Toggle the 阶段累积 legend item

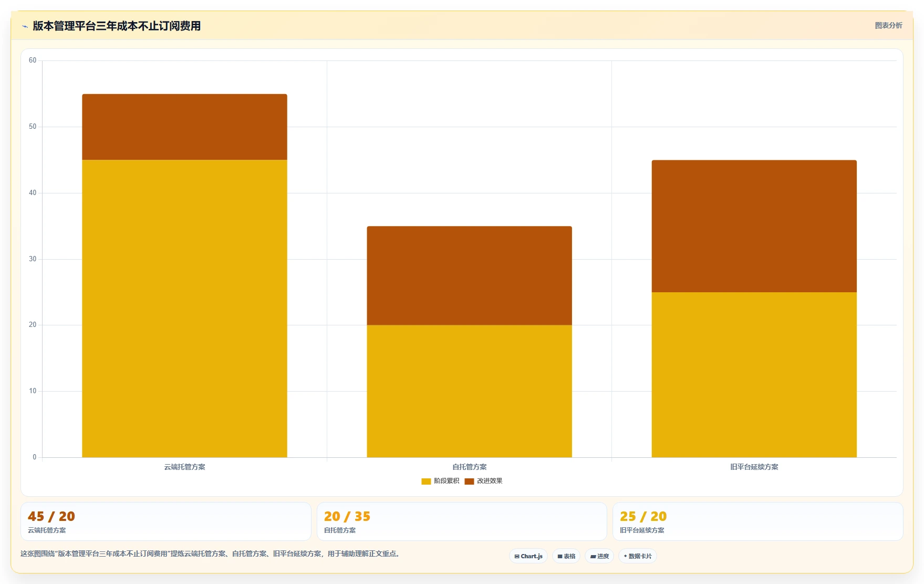tap(440, 481)
